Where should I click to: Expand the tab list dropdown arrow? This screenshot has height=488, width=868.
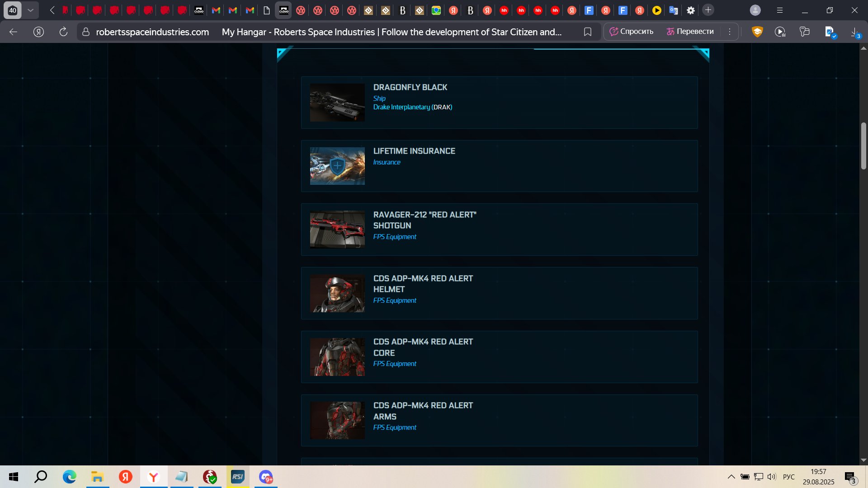click(x=30, y=10)
